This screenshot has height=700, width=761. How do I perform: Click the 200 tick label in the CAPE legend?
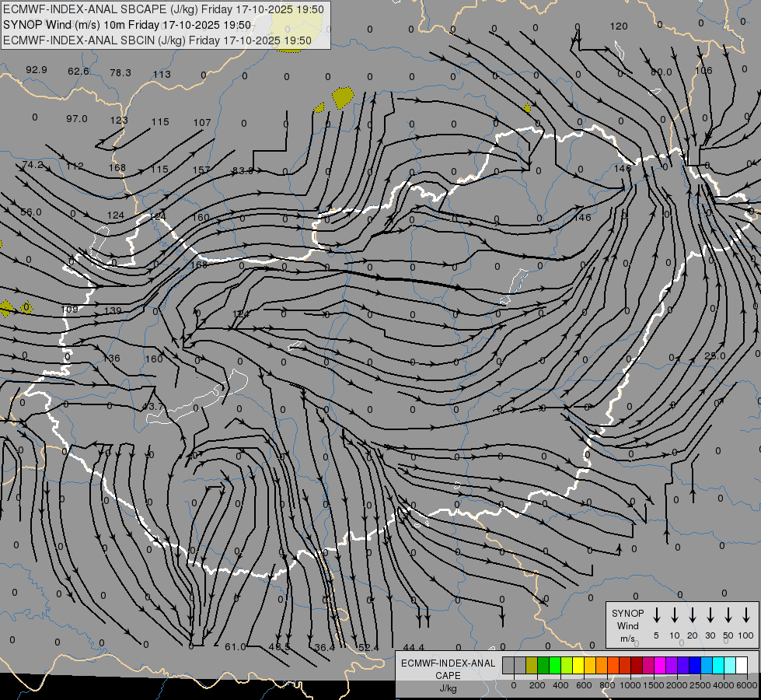point(537,685)
